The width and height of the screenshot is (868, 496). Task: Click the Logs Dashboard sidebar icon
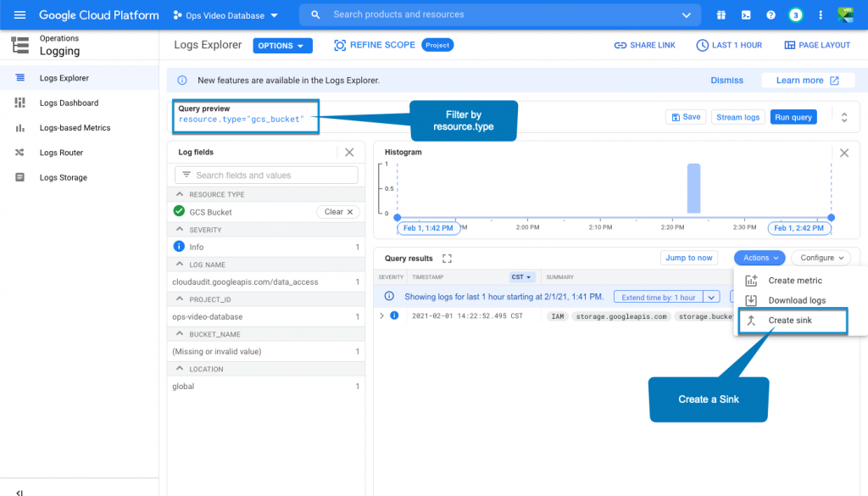(20, 103)
